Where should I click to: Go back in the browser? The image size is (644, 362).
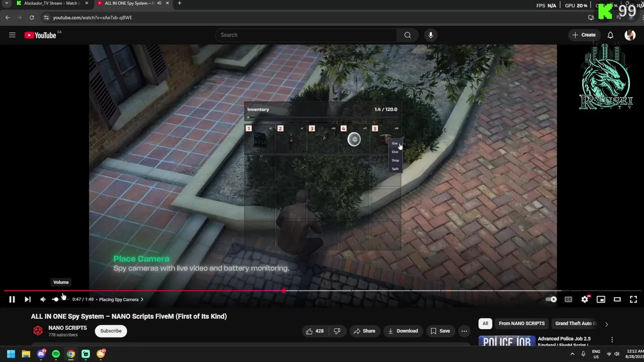point(8,17)
